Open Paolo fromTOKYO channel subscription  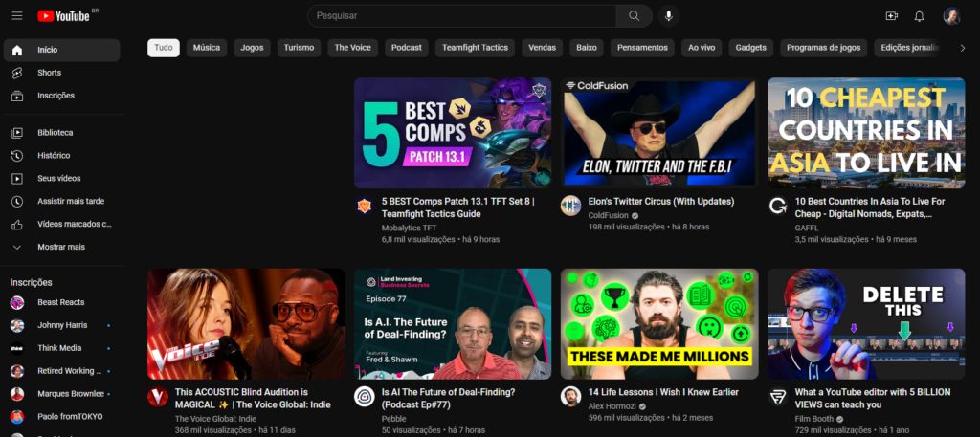coord(62,416)
